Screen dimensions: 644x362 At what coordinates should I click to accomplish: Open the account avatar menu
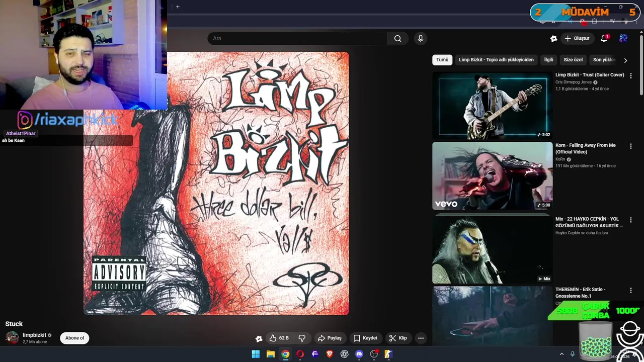623,38
